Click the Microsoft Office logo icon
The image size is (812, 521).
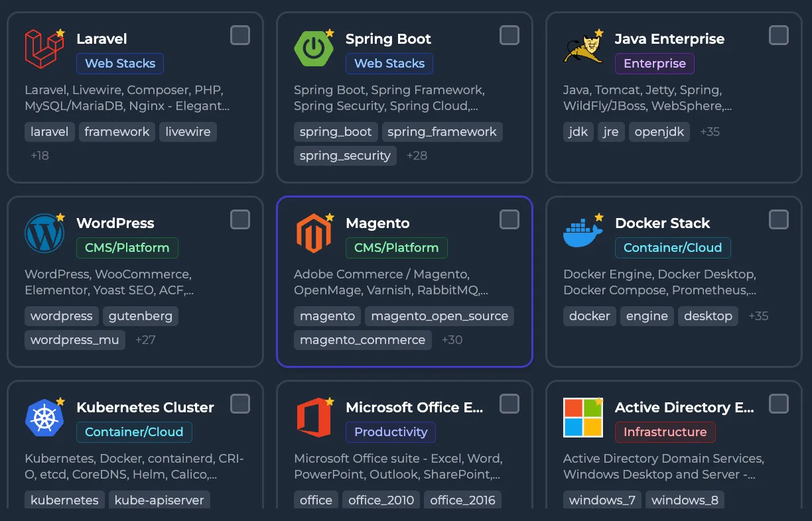click(x=314, y=418)
